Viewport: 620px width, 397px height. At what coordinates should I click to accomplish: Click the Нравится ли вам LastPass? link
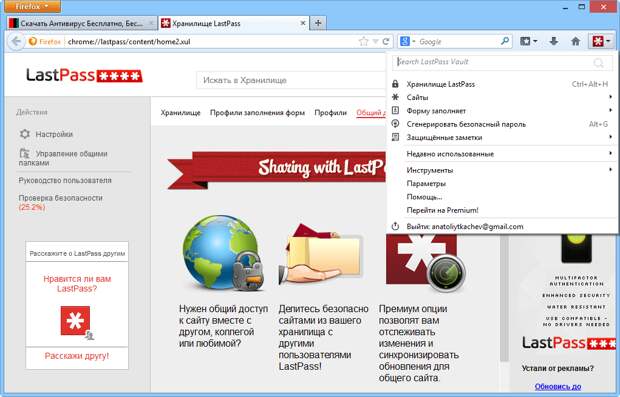pyautogui.click(x=77, y=284)
